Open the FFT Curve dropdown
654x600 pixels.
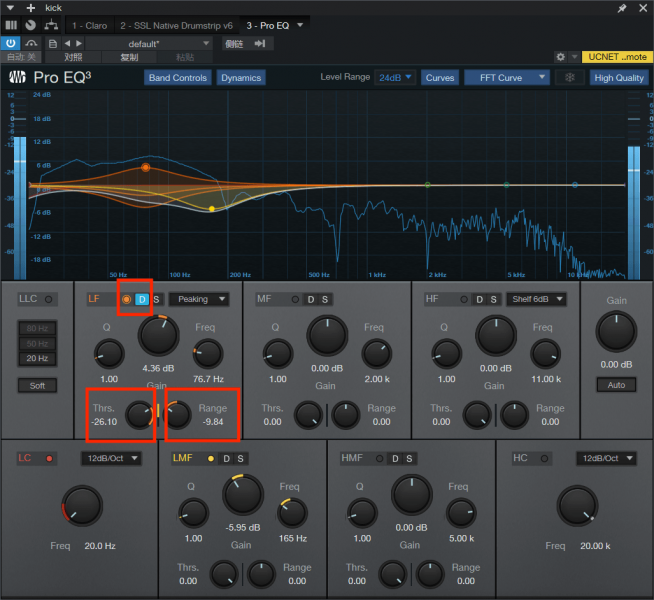pyautogui.click(x=507, y=78)
